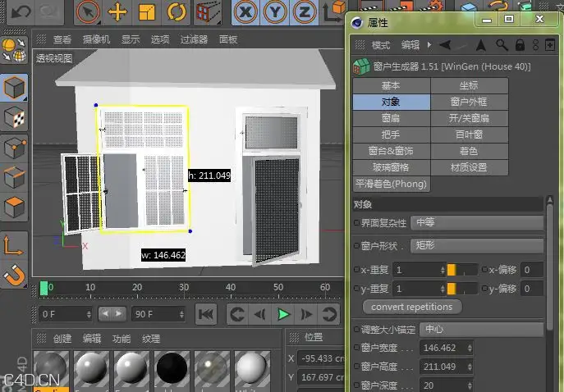Switch to the 窗户外框 tab
This screenshot has height=392, width=564.
469,102
